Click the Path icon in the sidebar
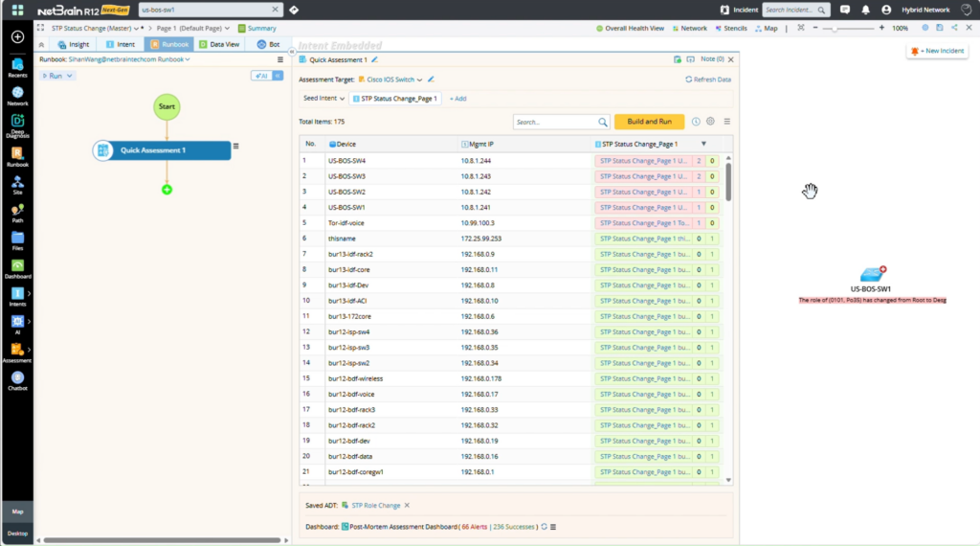 click(17, 211)
